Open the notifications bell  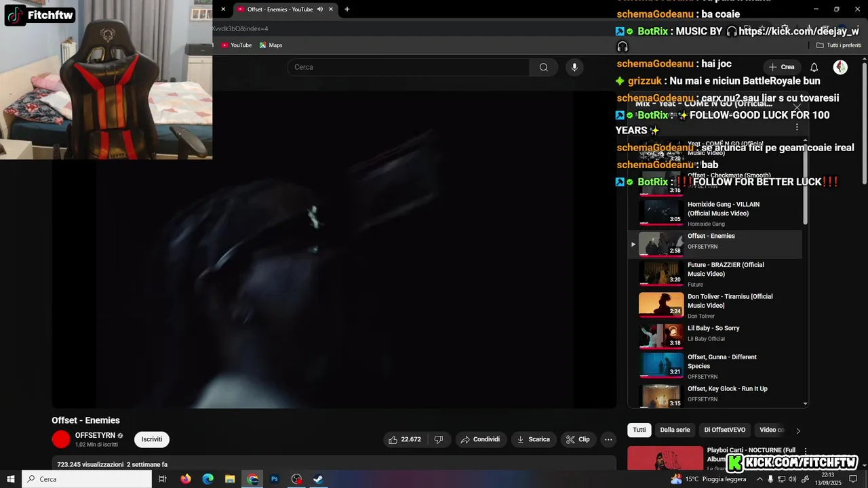tap(814, 67)
